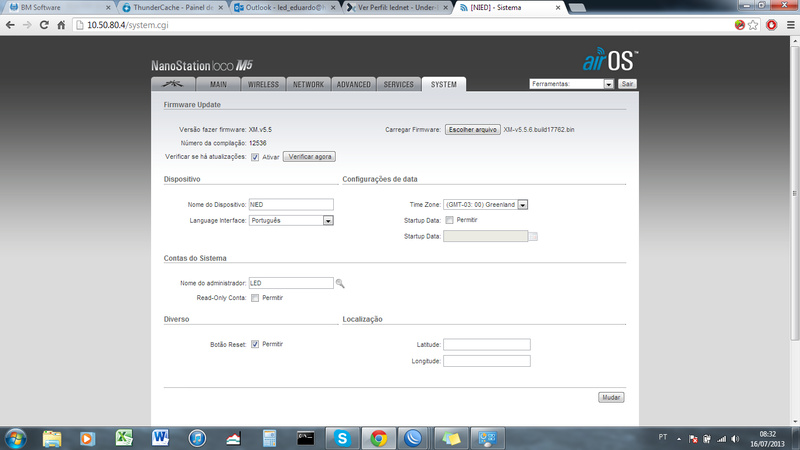The image size is (800, 450).
Task: Switch to ThunderCache browser tab
Action: click(x=173, y=8)
